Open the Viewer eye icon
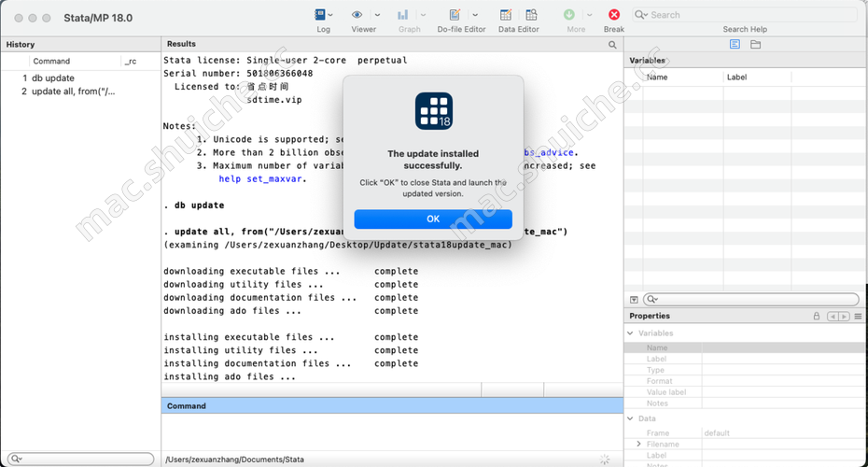This screenshot has width=868, height=467. (357, 15)
